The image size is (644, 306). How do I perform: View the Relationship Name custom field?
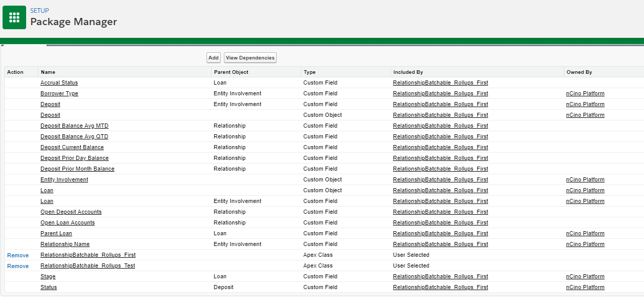[x=65, y=244]
